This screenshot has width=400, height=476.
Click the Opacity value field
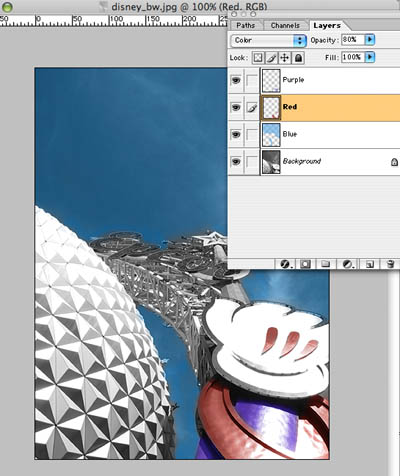tap(353, 40)
